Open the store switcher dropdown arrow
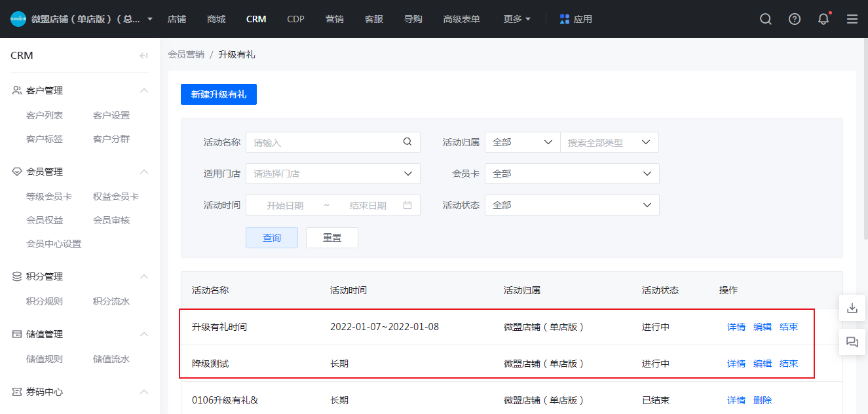Screen dimensions: 868x414 pyautogui.click(x=150, y=19)
